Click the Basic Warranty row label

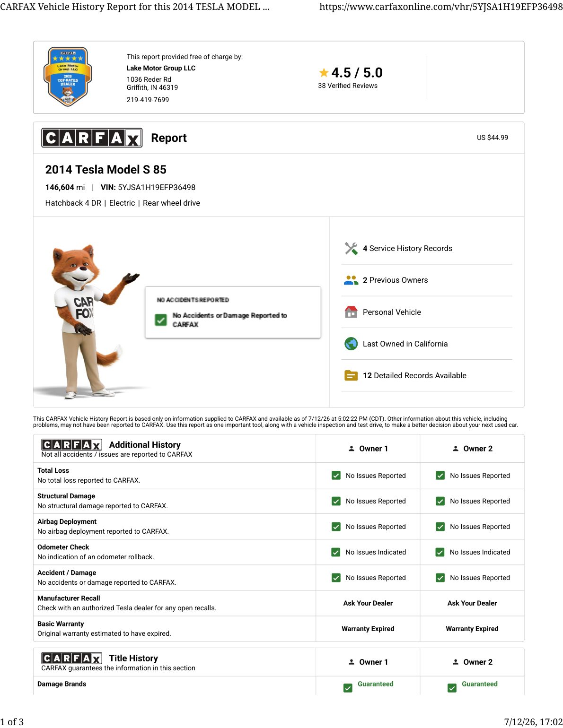coord(61,624)
